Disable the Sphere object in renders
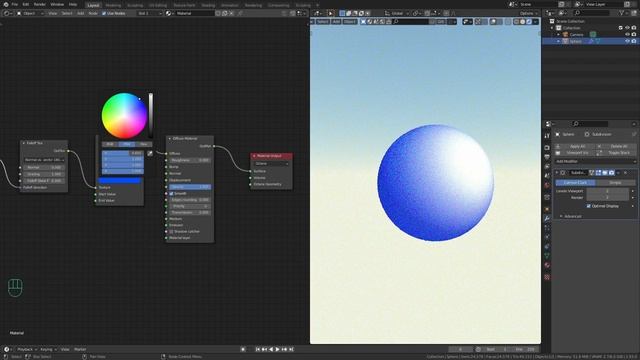640x360 pixels. tap(634, 41)
